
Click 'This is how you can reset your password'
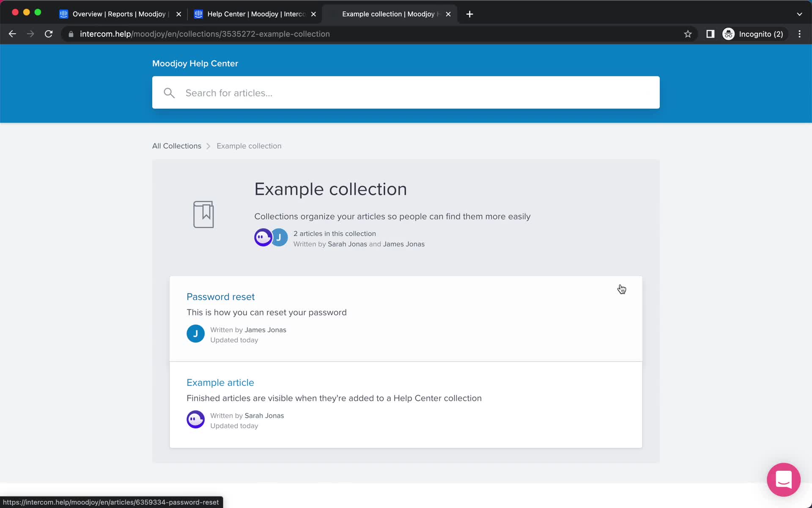(266, 312)
